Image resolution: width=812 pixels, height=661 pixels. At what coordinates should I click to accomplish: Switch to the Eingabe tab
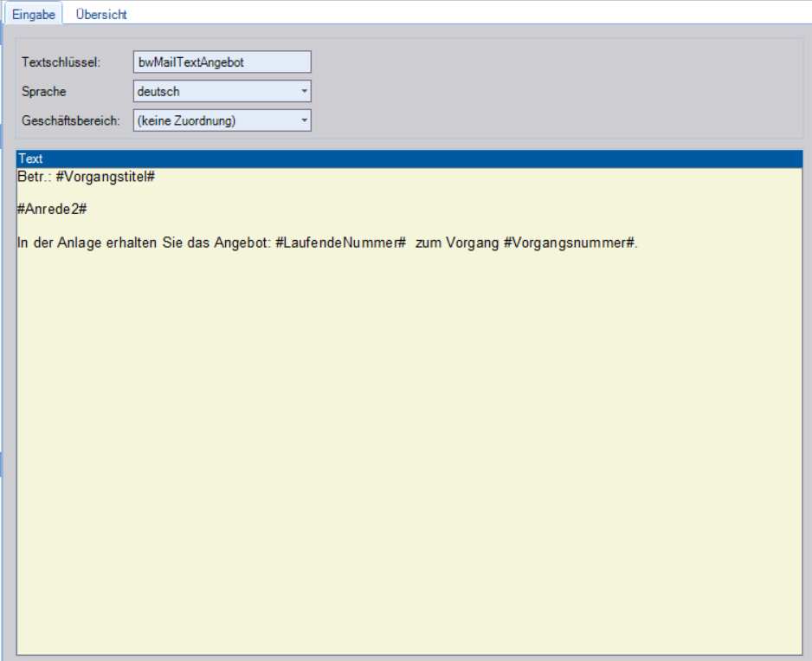pyautogui.click(x=33, y=14)
